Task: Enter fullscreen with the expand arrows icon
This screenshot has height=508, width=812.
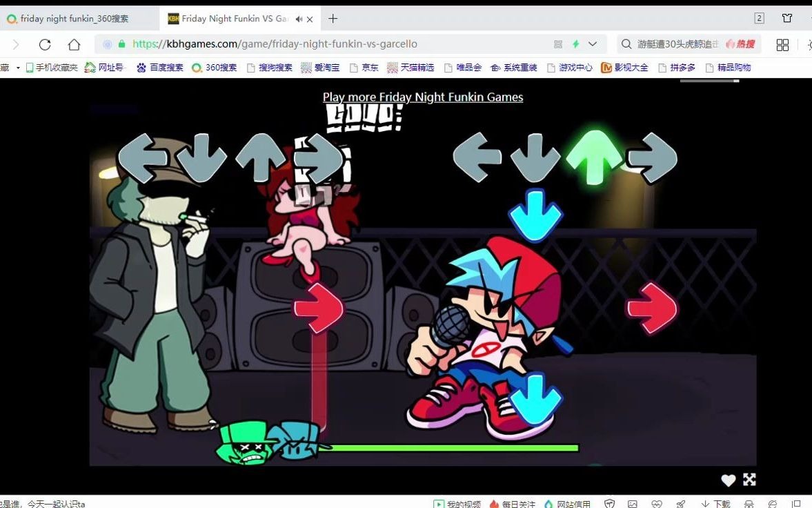Action: pos(749,480)
